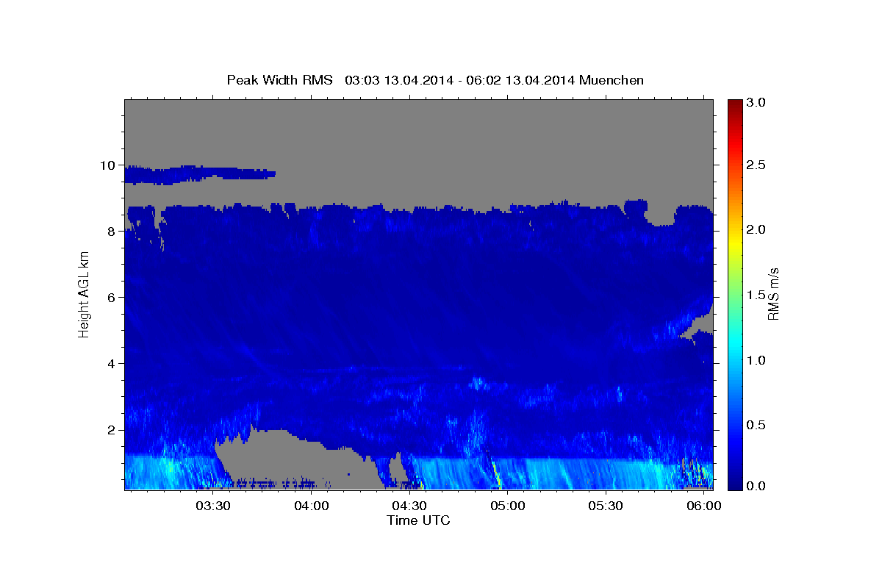Click the colorbar value '3.0'

tap(756, 103)
